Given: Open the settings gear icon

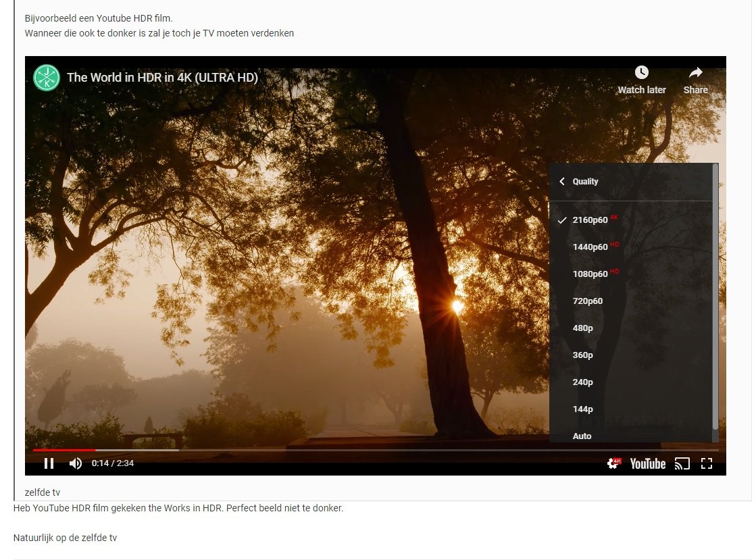Looking at the screenshot, I should (613, 463).
